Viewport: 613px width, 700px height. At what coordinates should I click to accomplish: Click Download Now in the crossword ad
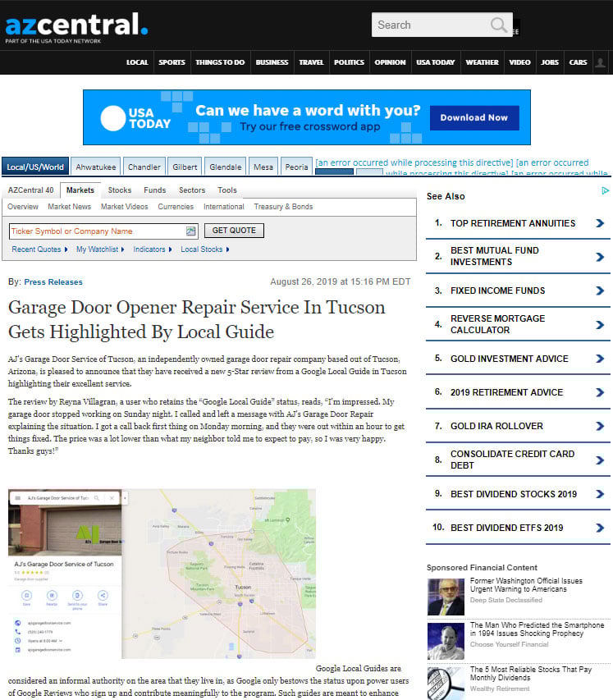474,118
